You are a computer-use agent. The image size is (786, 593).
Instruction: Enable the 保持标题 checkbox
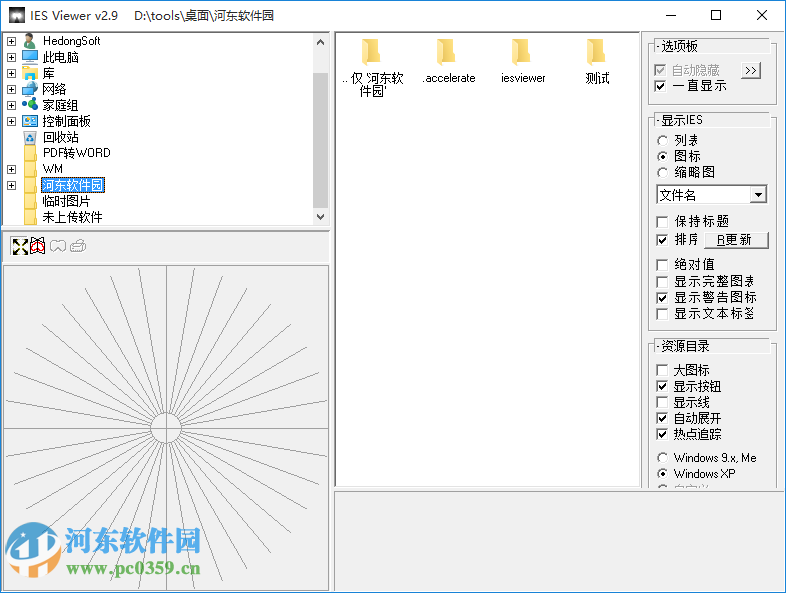click(x=662, y=222)
